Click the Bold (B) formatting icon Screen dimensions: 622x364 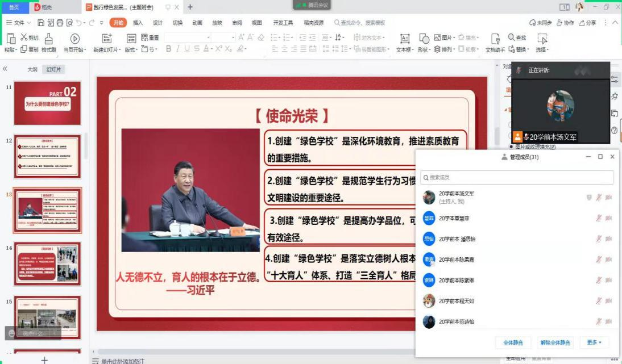169,49
